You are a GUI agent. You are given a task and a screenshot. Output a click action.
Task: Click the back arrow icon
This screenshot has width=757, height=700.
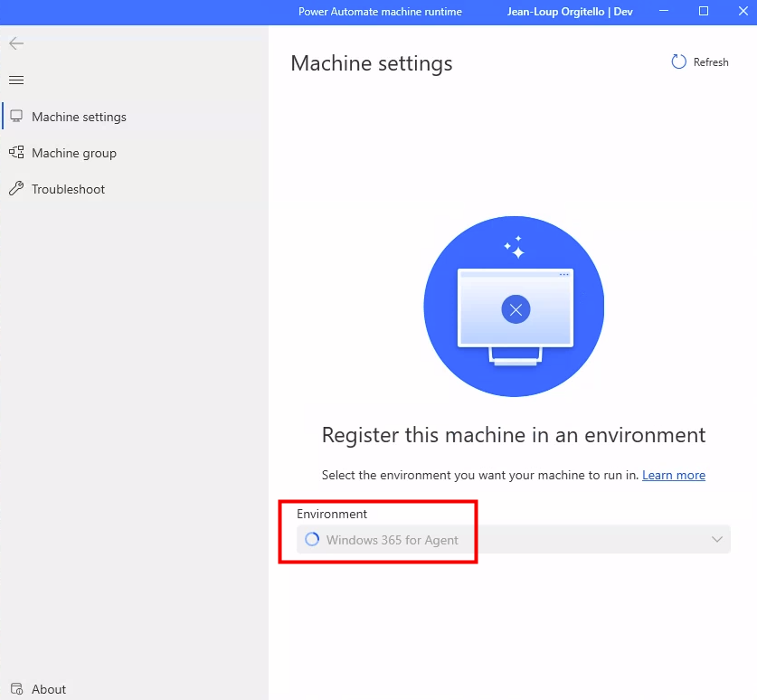[x=16, y=43]
